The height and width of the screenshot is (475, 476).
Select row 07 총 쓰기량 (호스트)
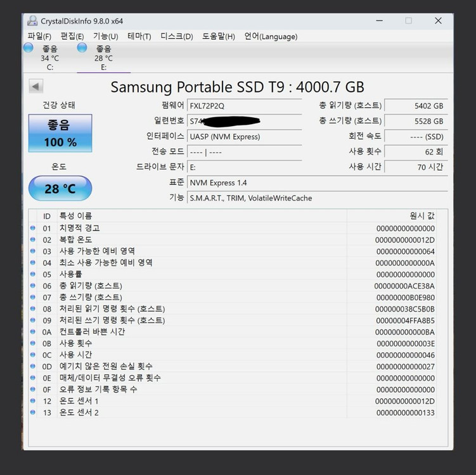(x=233, y=297)
